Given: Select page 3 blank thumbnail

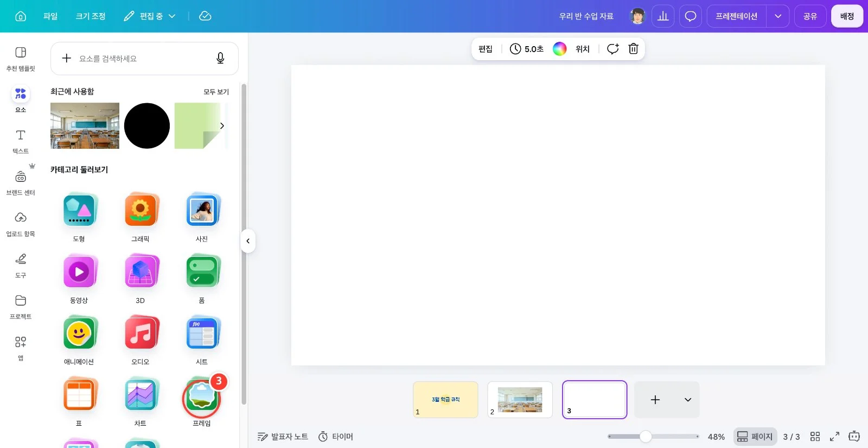Looking at the screenshot, I should click(595, 400).
